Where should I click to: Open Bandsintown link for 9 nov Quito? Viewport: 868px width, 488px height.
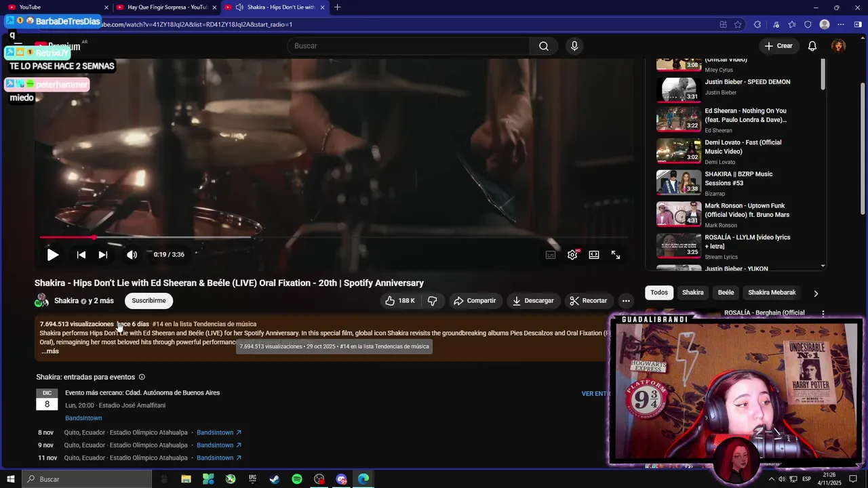point(219,445)
